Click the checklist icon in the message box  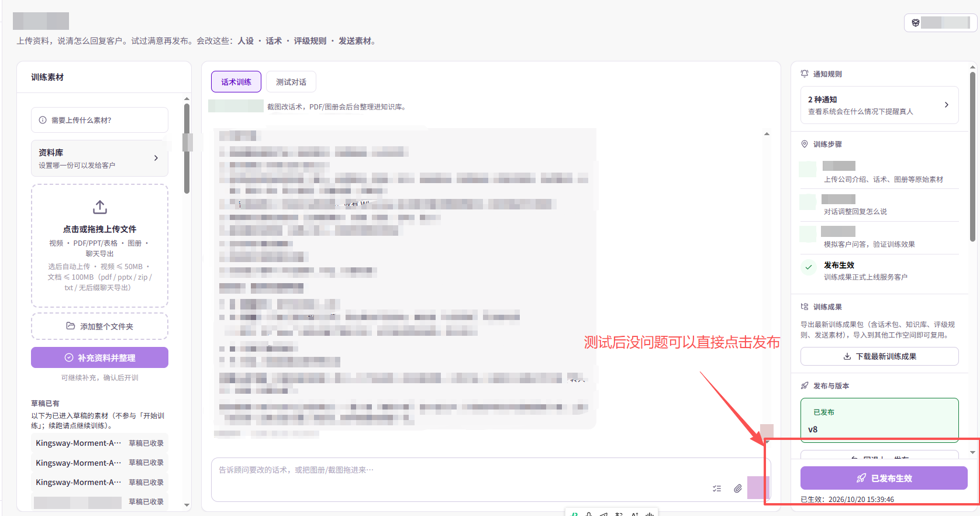[x=717, y=489]
